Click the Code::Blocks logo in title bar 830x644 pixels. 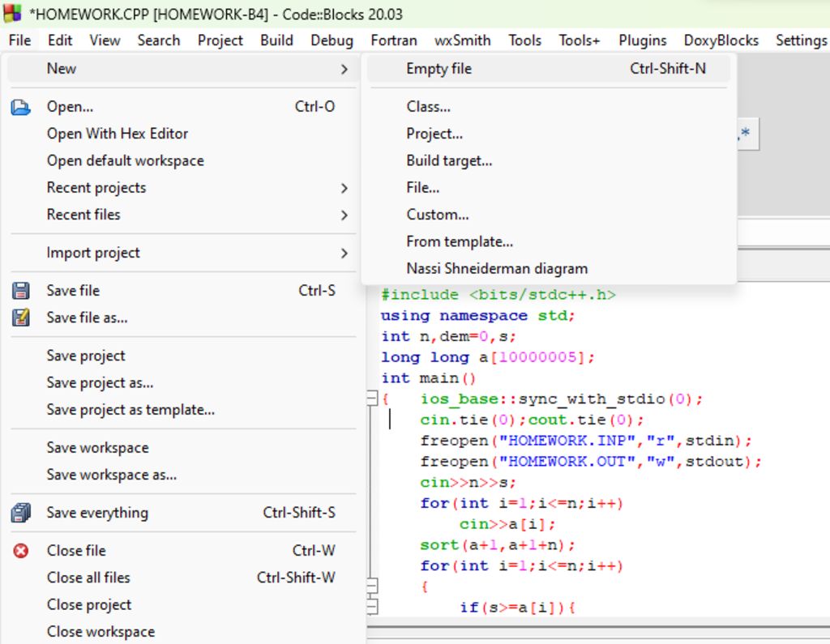12,14
